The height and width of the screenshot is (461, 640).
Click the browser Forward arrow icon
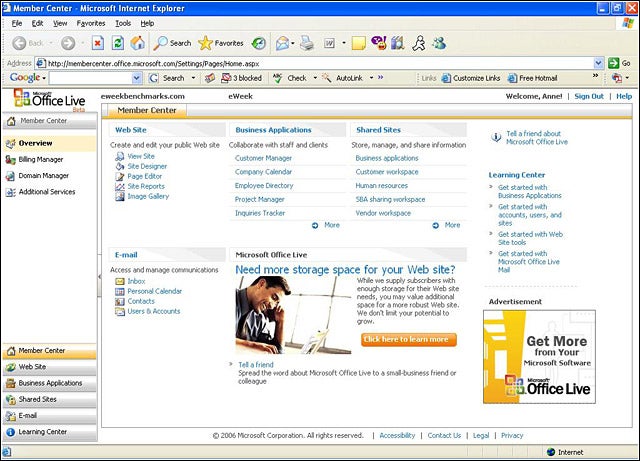68,43
